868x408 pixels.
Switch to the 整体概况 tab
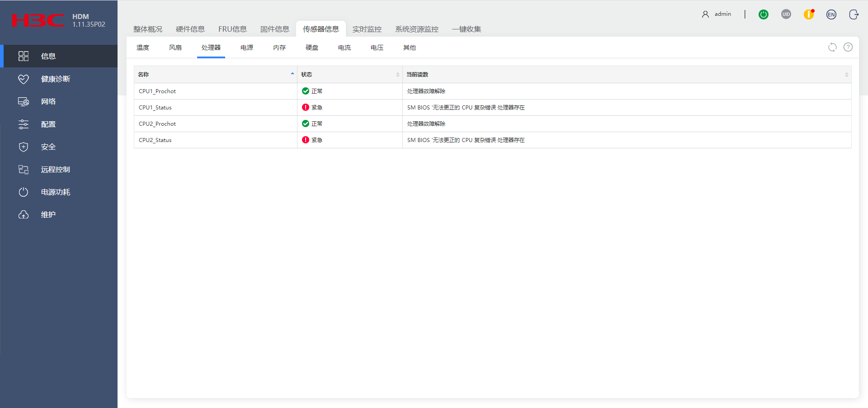148,29
